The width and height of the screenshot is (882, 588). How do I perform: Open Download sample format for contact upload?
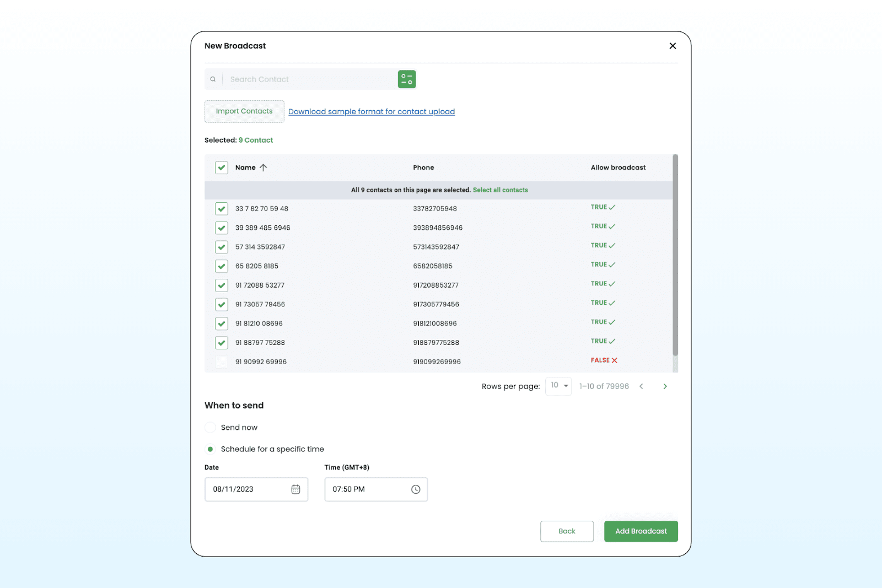[x=372, y=111]
